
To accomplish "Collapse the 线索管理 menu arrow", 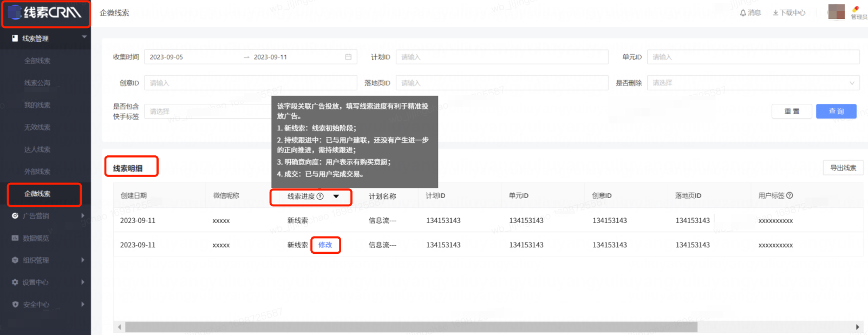I will pos(84,37).
